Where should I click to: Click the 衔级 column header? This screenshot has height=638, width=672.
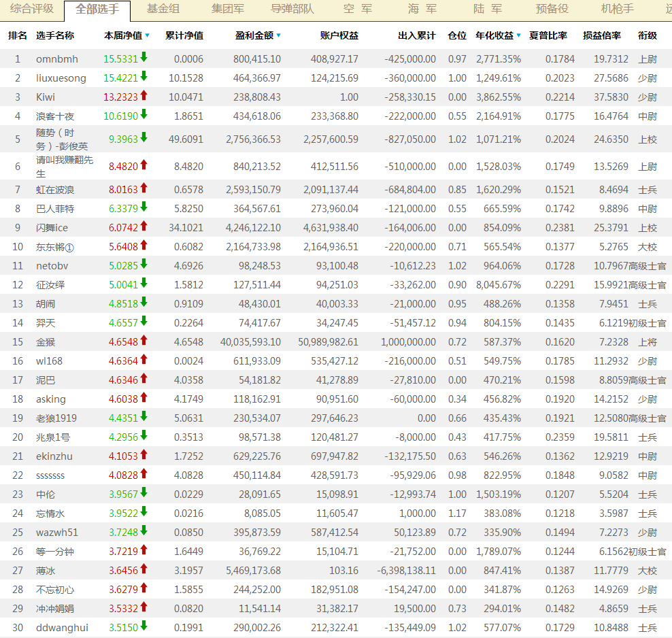[647, 35]
